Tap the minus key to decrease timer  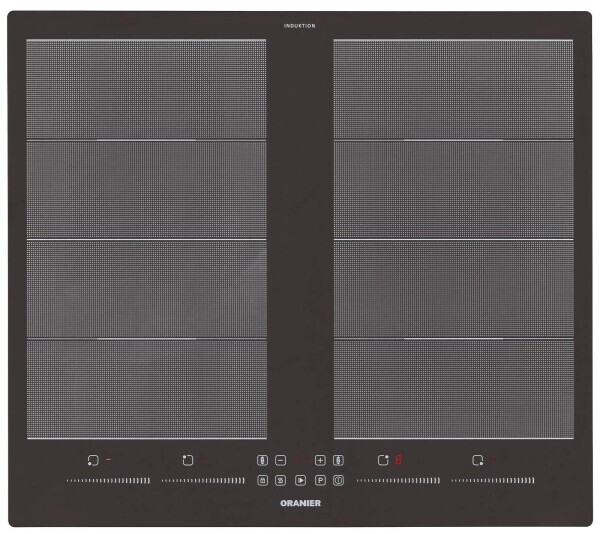(280, 460)
